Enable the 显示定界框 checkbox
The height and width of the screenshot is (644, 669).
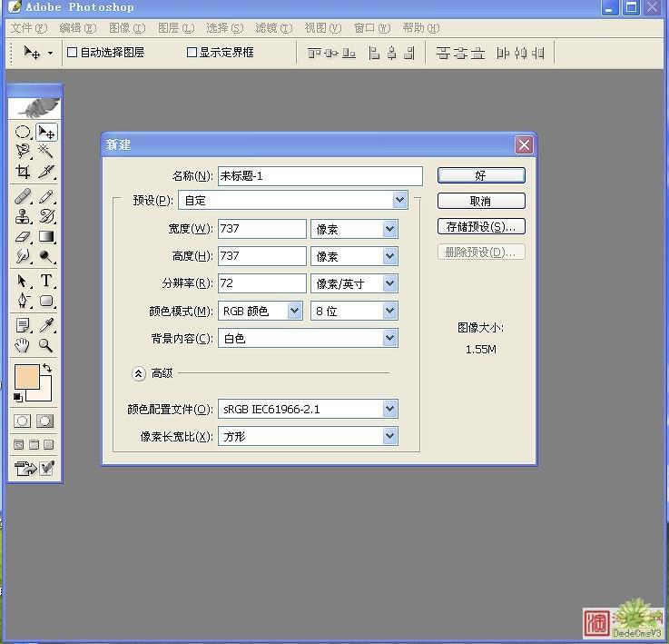click(192, 53)
